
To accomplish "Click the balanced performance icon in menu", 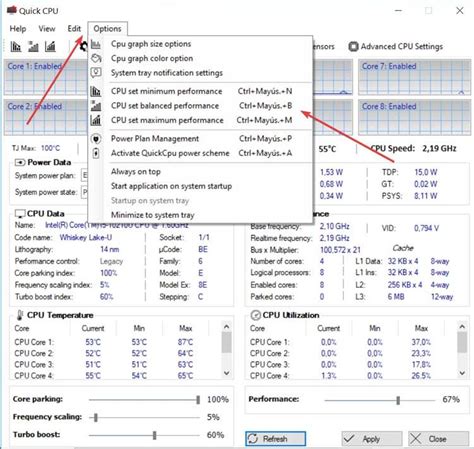I will 96,106.
